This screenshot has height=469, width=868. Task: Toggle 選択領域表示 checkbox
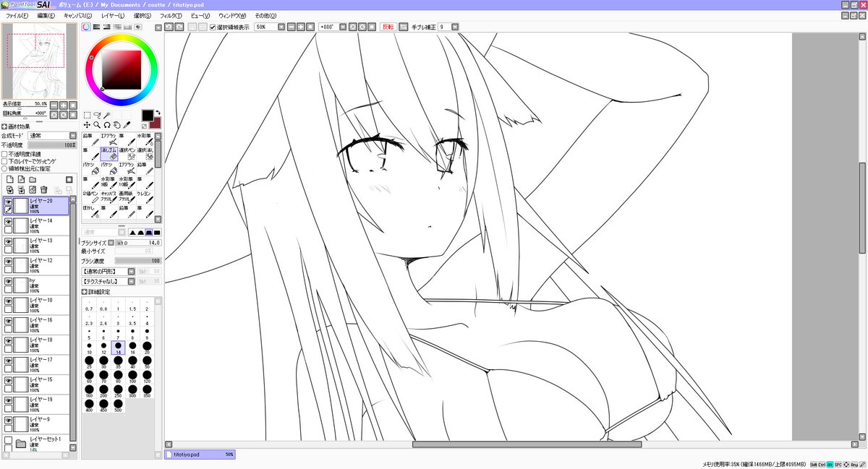[x=213, y=27]
